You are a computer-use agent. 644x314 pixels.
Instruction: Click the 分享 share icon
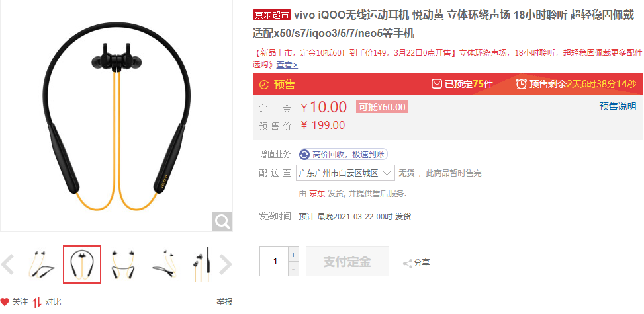(408, 264)
